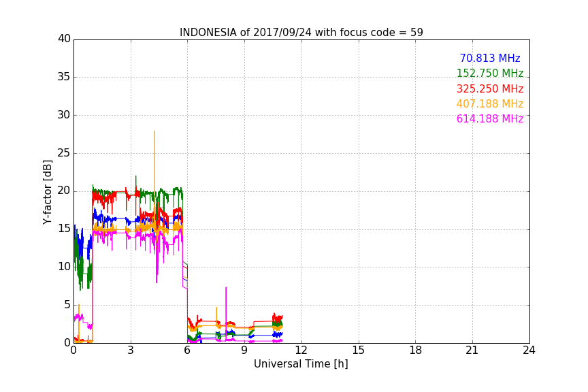Click the x-axis tick label 3
The height and width of the screenshot is (392, 588).
[131, 350]
